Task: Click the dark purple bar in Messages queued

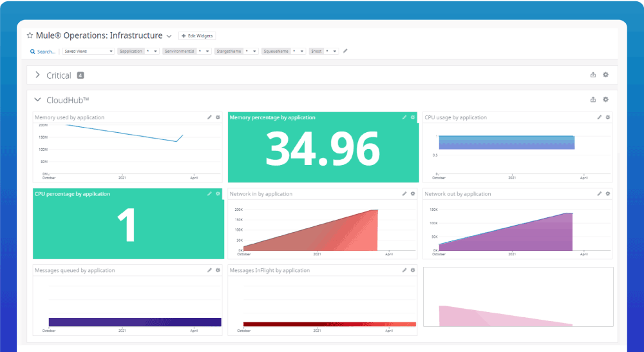Action: [x=135, y=322]
